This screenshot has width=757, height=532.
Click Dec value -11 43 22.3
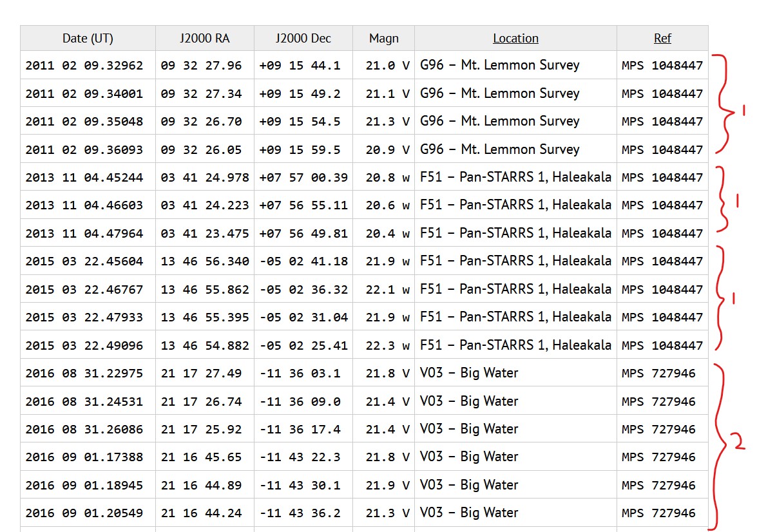[300, 457]
